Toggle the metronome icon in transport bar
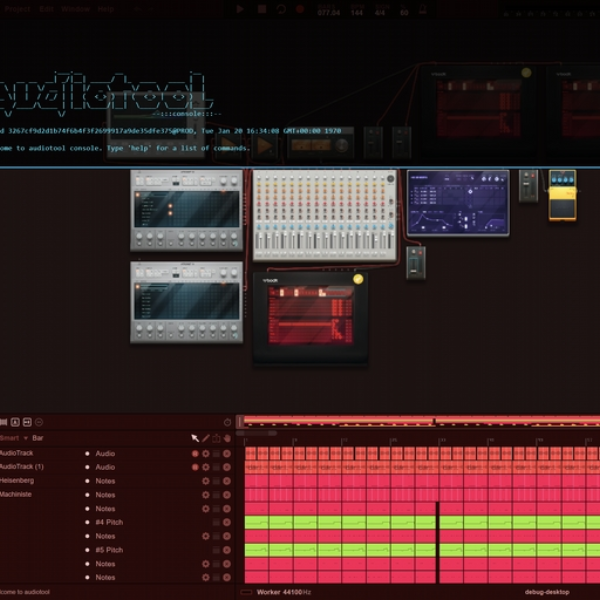The image size is (600, 600). [x=422, y=9]
